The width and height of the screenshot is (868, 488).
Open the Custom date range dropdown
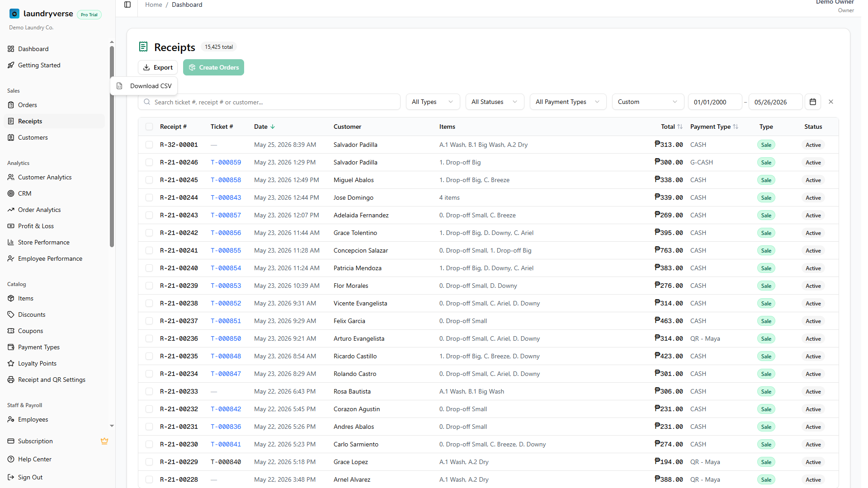[x=648, y=102]
